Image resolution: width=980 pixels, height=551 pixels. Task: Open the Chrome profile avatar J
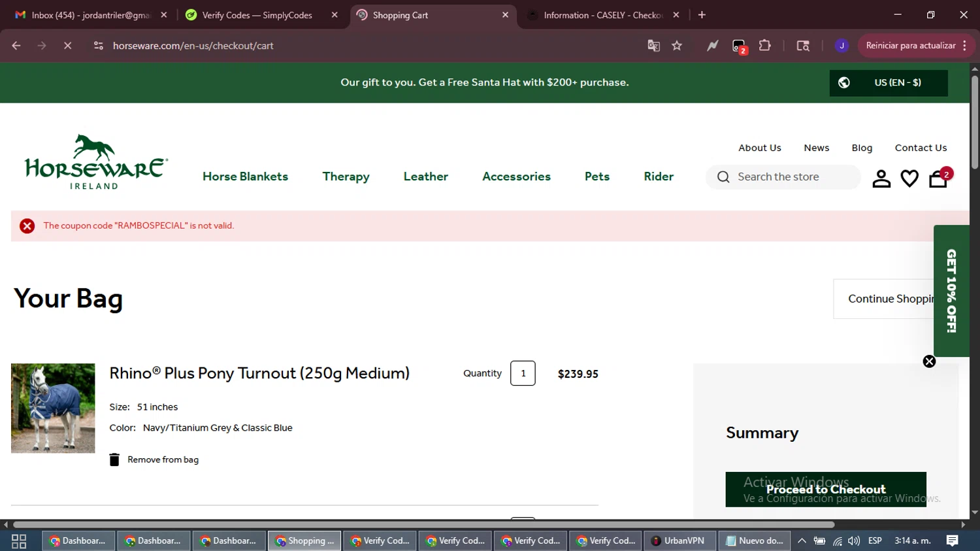pyautogui.click(x=841, y=46)
